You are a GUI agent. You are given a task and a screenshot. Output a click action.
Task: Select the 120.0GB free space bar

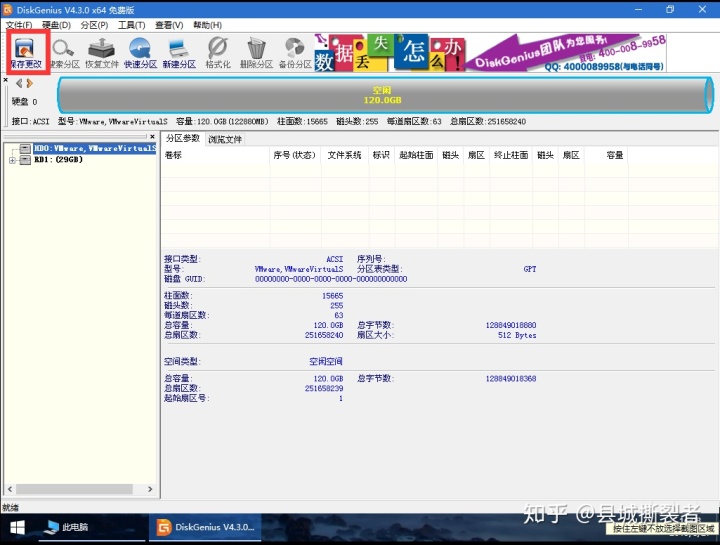(385, 95)
